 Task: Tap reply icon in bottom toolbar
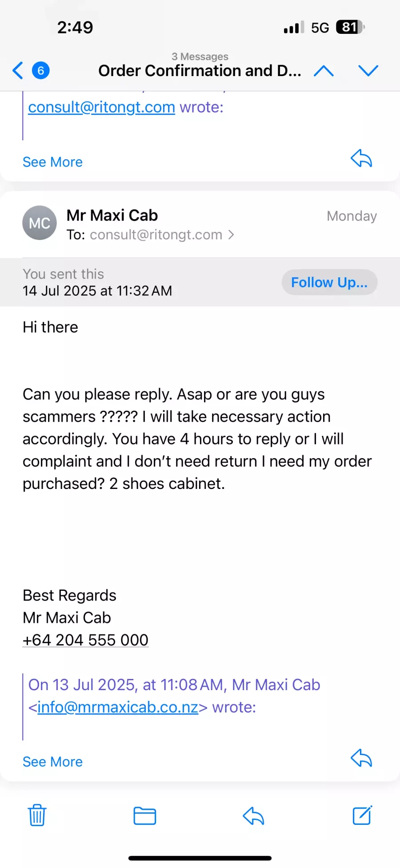(x=254, y=816)
